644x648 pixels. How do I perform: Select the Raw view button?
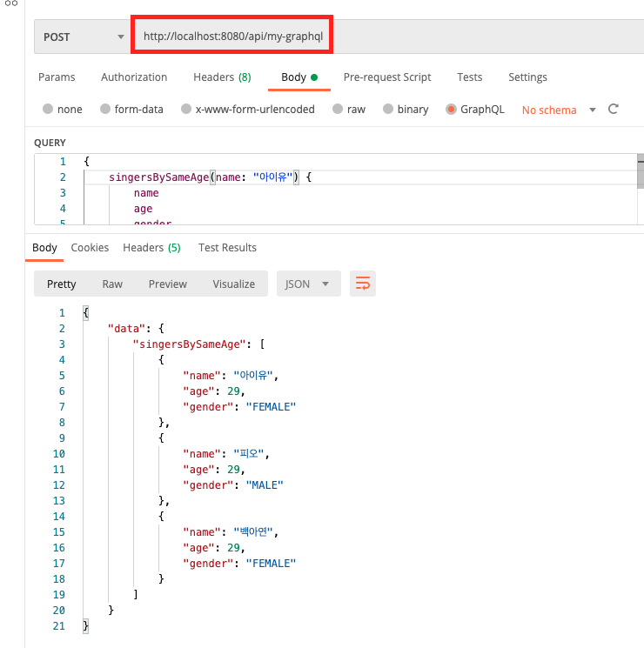(112, 284)
